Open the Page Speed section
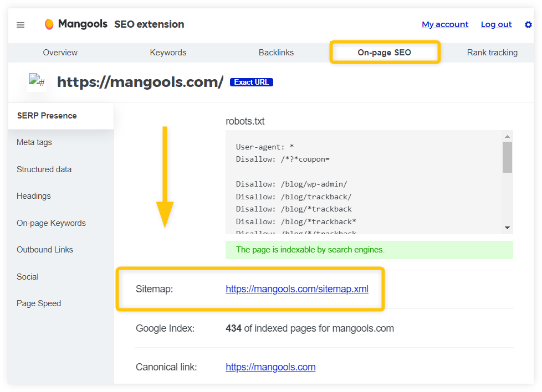Screen dimensions: 542x392 pos(39,303)
